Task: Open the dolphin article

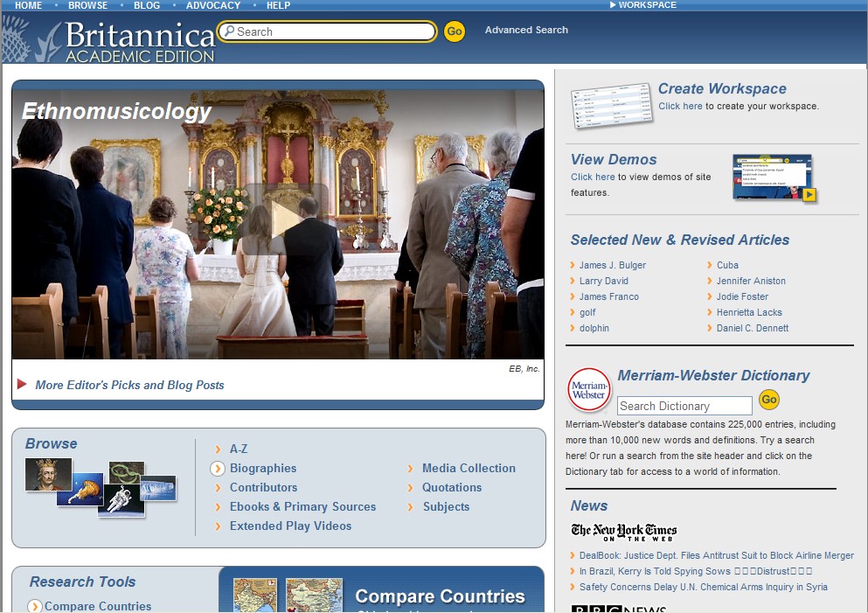Action: [x=594, y=328]
